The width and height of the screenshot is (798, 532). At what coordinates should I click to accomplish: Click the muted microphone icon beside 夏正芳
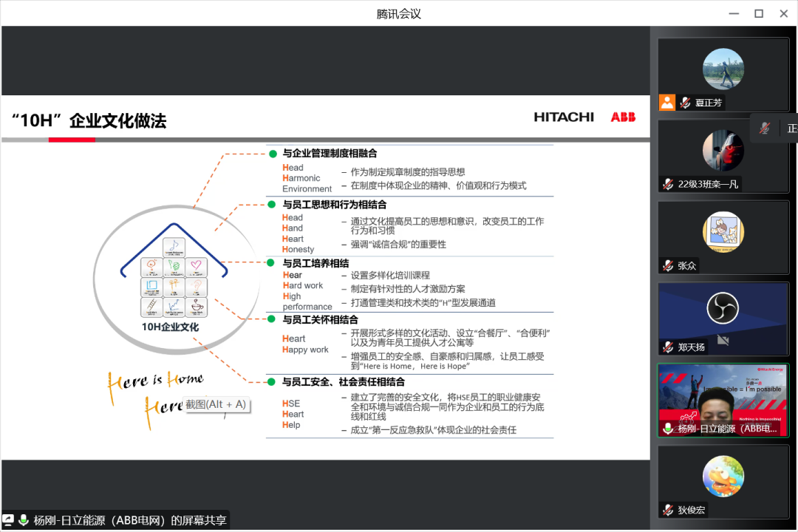[x=685, y=102]
